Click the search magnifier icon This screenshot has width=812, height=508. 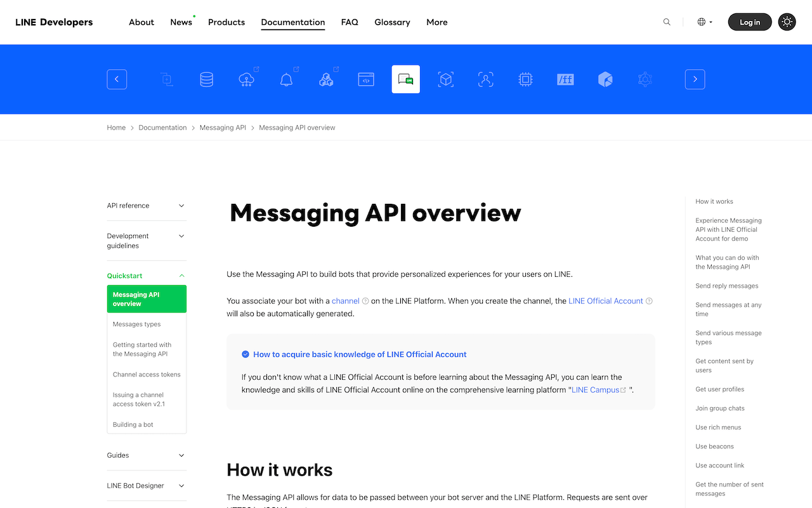pos(667,22)
